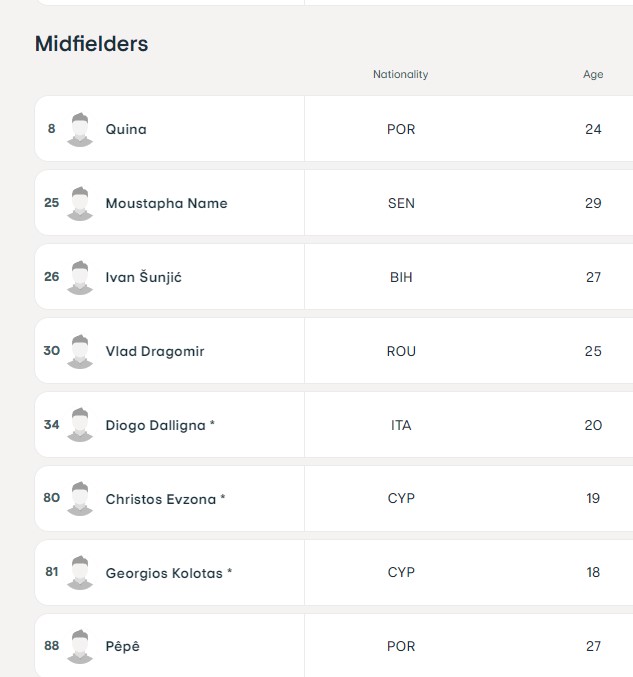Open the Pêpê player name link
This screenshot has width=633, height=677.
pyautogui.click(x=123, y=646)
